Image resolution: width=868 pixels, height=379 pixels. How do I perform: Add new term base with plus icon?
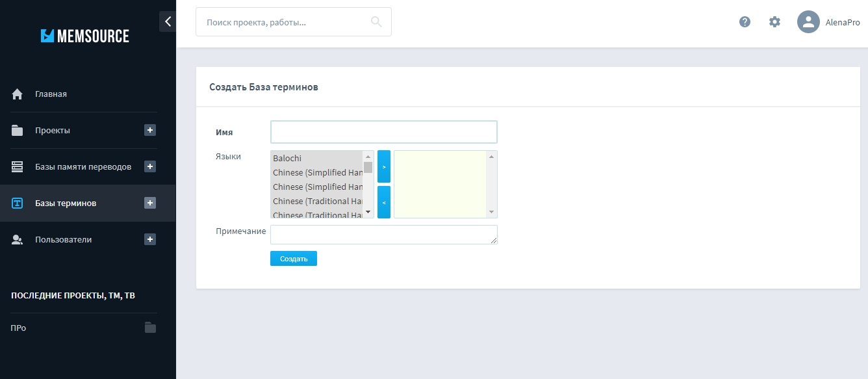(x=150, y=203)
